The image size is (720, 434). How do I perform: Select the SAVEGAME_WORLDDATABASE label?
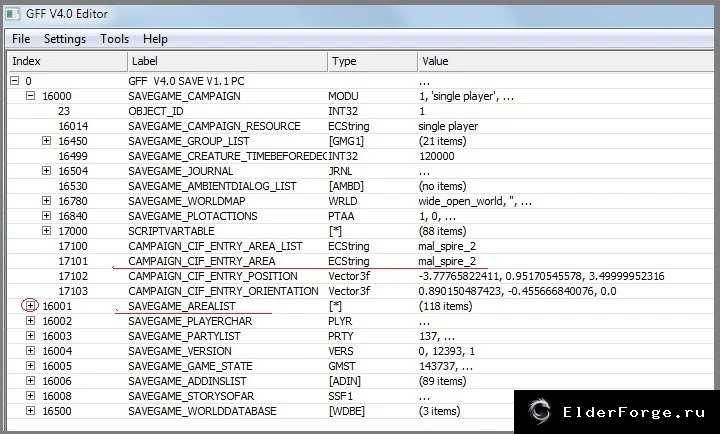click(202, 411)
